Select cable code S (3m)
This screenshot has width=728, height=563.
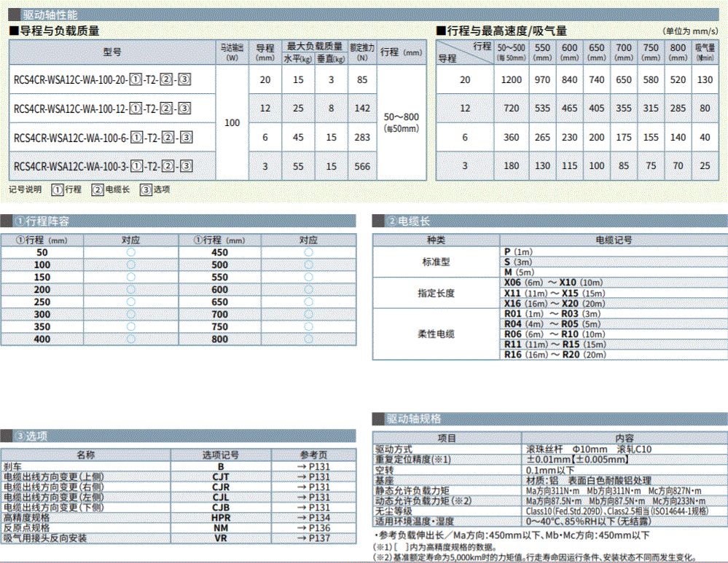click(x=518, y=262)
